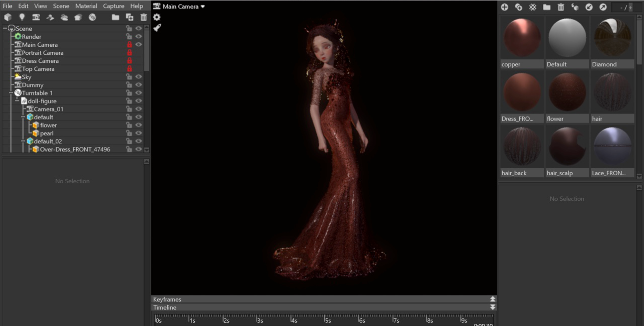Open the File menu

coord(7,6)
